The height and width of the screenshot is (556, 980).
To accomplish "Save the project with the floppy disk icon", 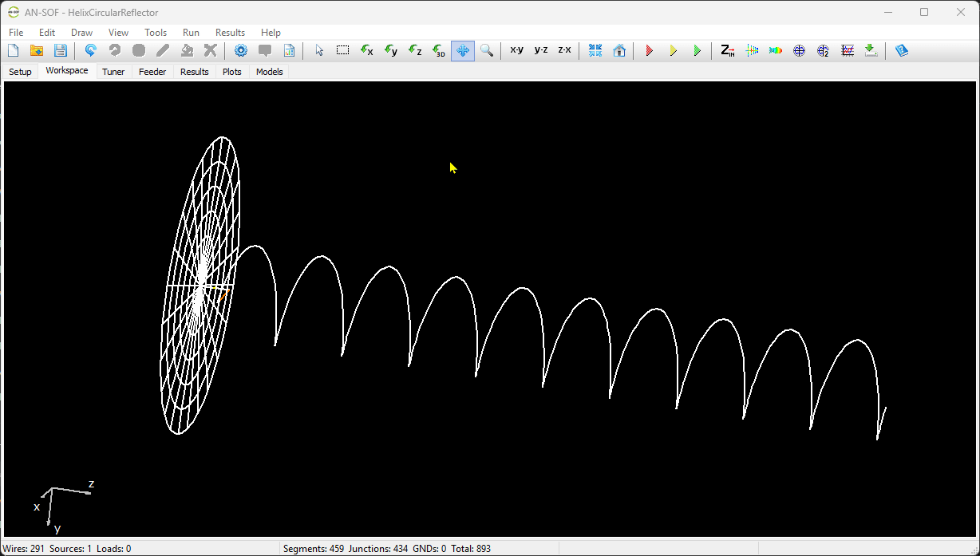I will pyautogui.click(x=61, y=50).
